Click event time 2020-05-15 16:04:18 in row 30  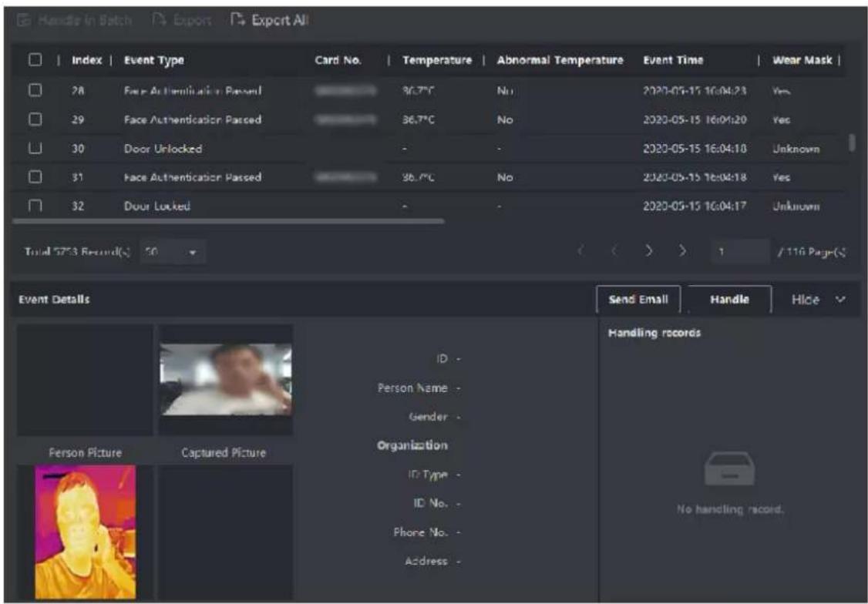point(695,148)
